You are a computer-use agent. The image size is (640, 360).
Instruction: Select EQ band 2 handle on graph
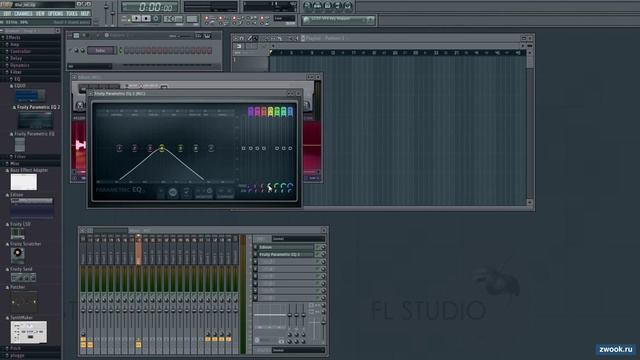point(134,148)
